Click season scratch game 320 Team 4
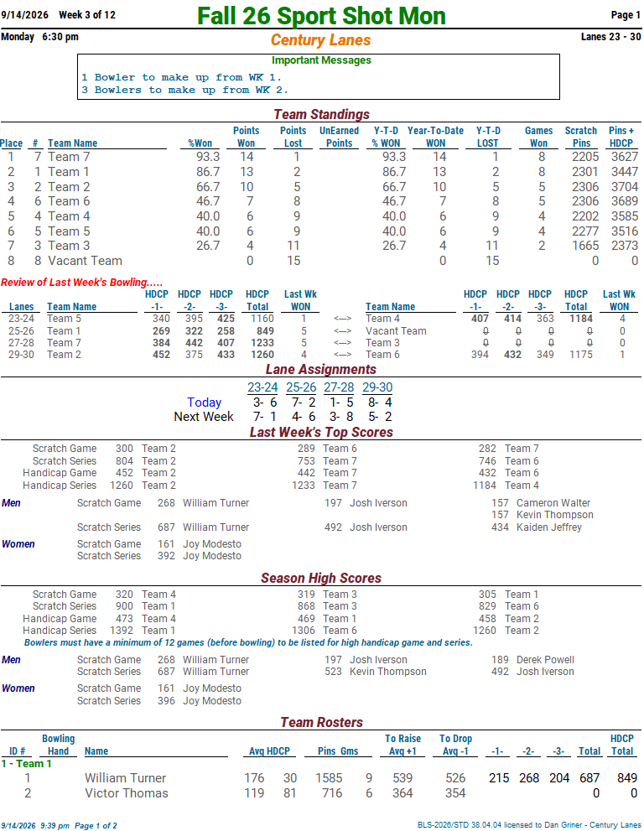 (146, 594)
